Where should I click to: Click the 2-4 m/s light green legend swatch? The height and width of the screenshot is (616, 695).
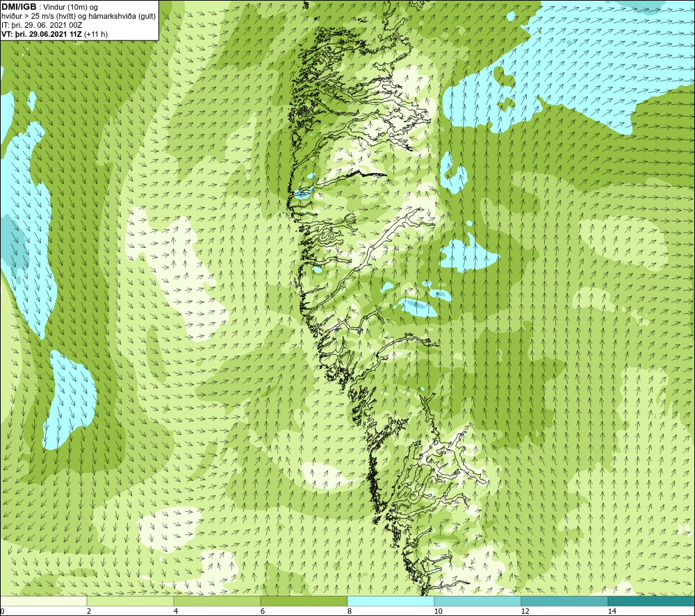click(x=131, y=601)
